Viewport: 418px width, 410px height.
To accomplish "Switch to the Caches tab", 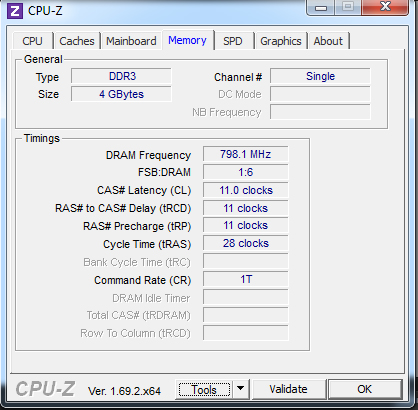I will (x=77, y=41).
